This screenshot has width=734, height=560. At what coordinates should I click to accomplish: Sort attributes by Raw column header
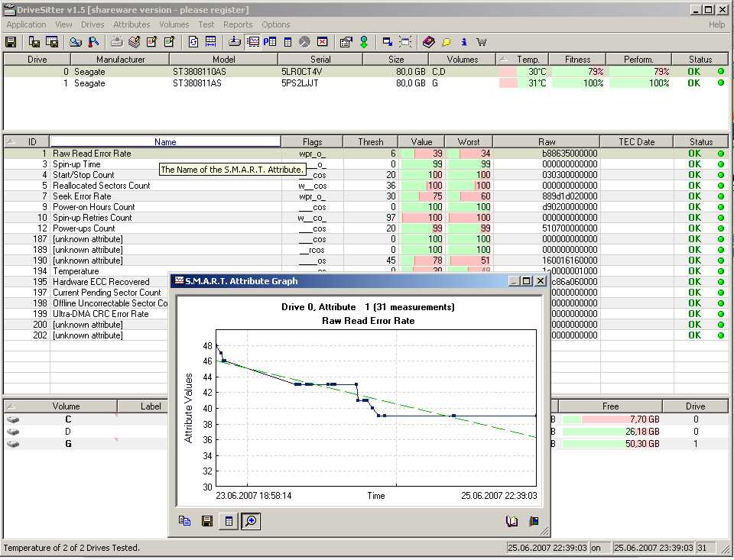coord(546,142)
